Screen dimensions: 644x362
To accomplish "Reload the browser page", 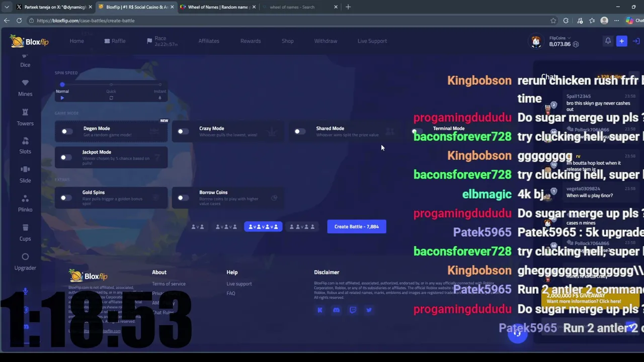I will [x=19, y=21].
